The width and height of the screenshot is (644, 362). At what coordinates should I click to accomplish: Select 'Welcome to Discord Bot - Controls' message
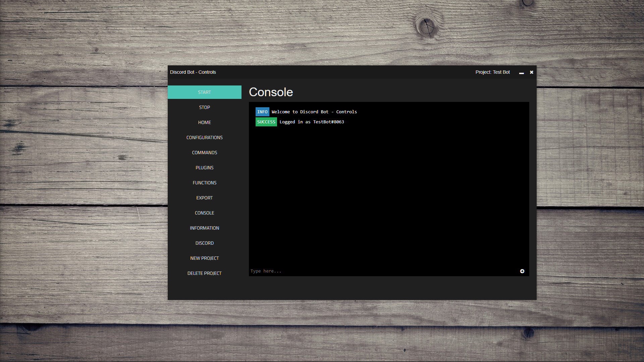pos(314,112)
